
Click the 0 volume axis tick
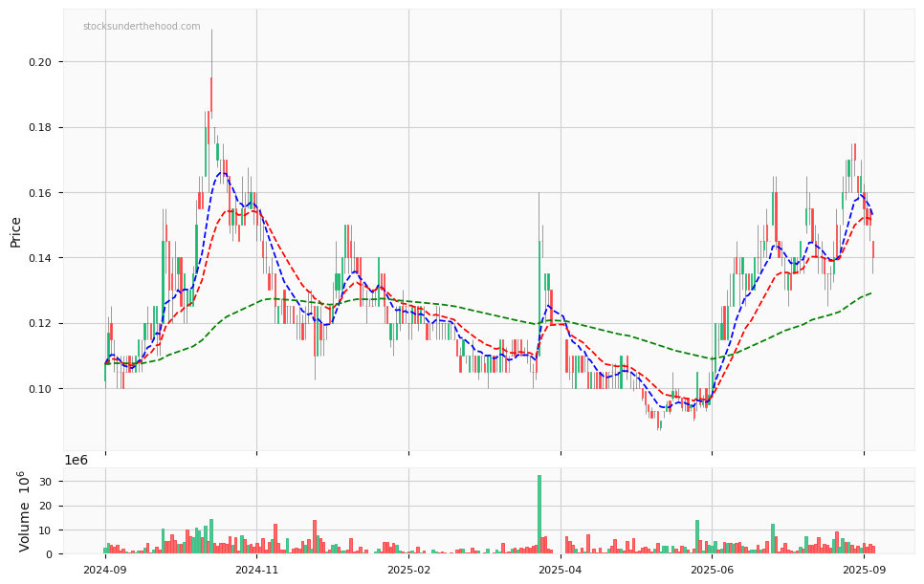click(50, 554)
